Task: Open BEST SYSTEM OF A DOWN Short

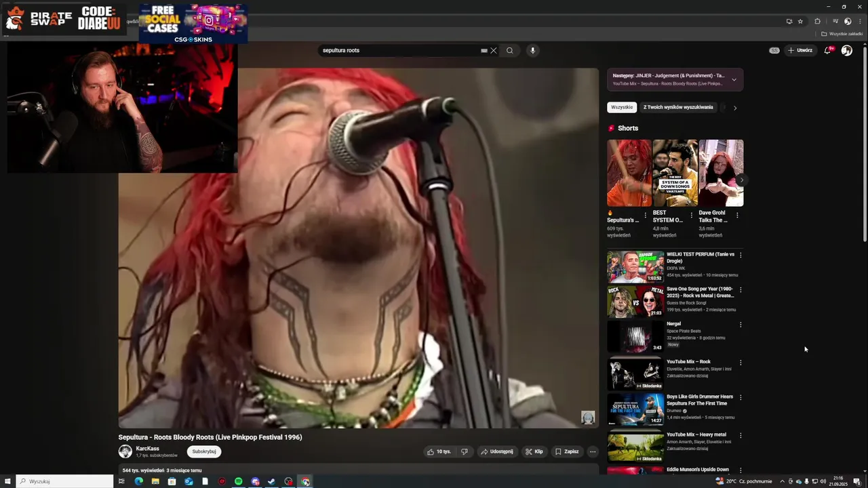Action: click(675, 173)
